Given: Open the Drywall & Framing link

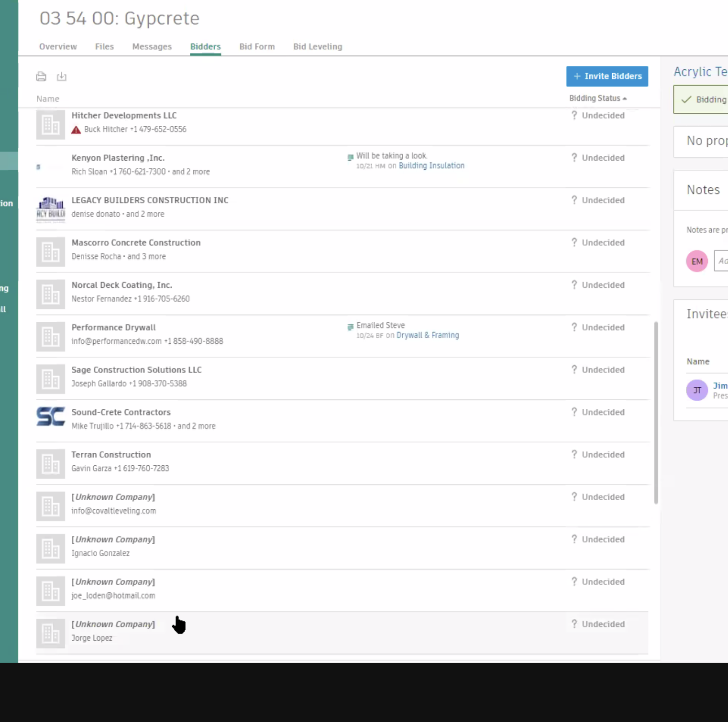Looking at the screenshot, I should point(428,335).
